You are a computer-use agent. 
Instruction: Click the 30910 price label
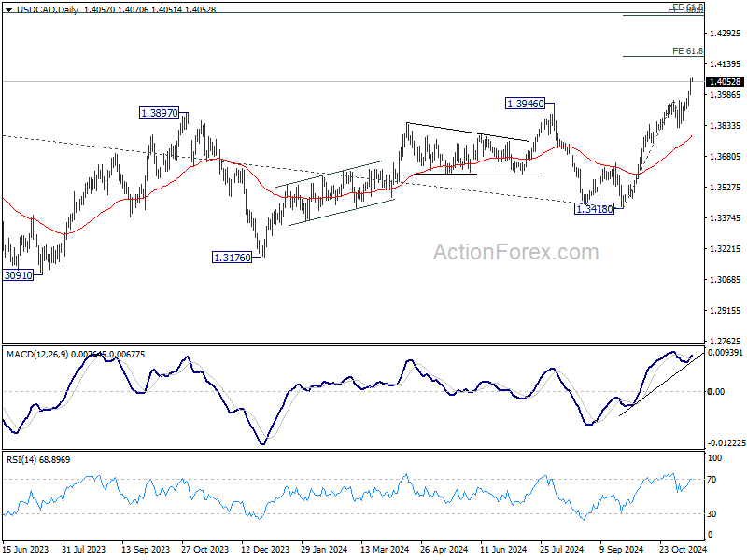(18, 274)
